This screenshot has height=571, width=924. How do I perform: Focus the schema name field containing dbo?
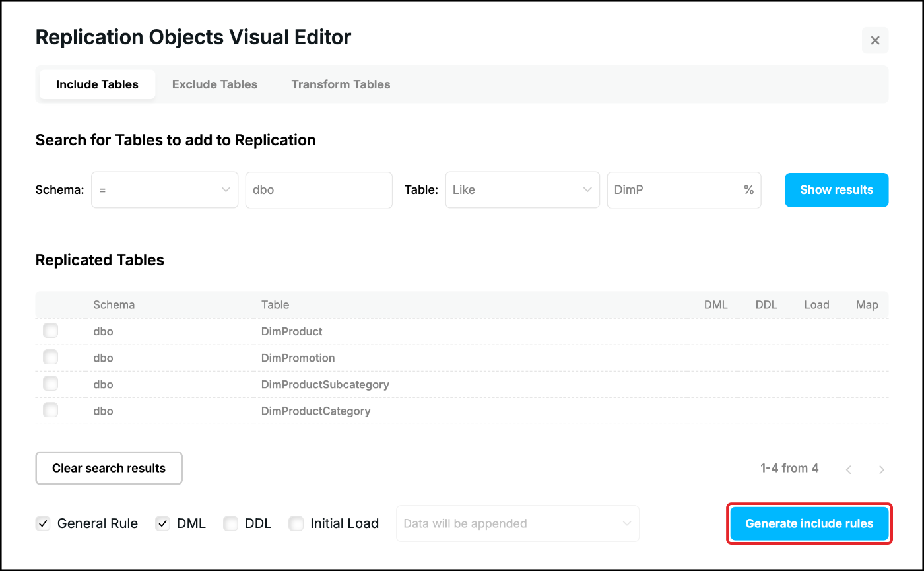coord(319,190)
